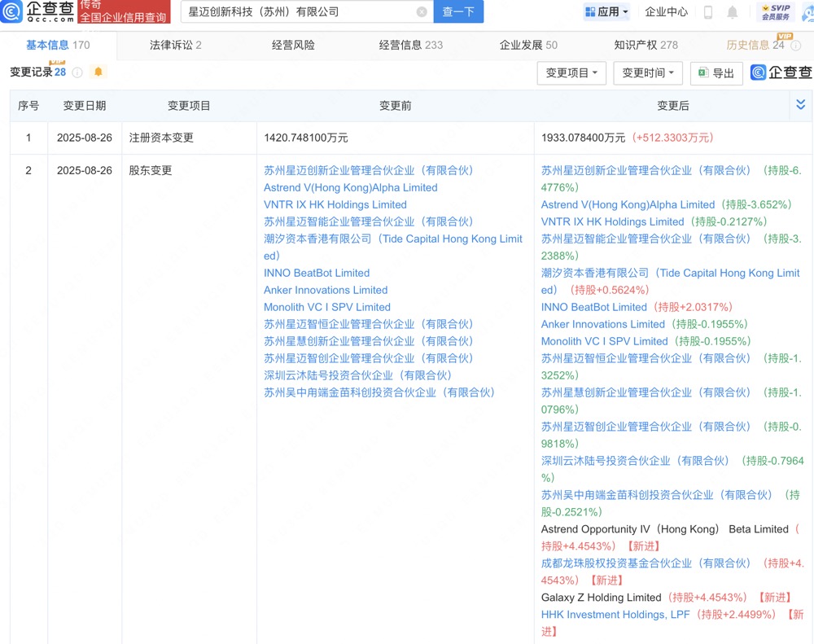Click the orange bell icon beside 变更记录
Image resolution: width=814 pixels, height=644 pixels.
[x=98, y=72]
